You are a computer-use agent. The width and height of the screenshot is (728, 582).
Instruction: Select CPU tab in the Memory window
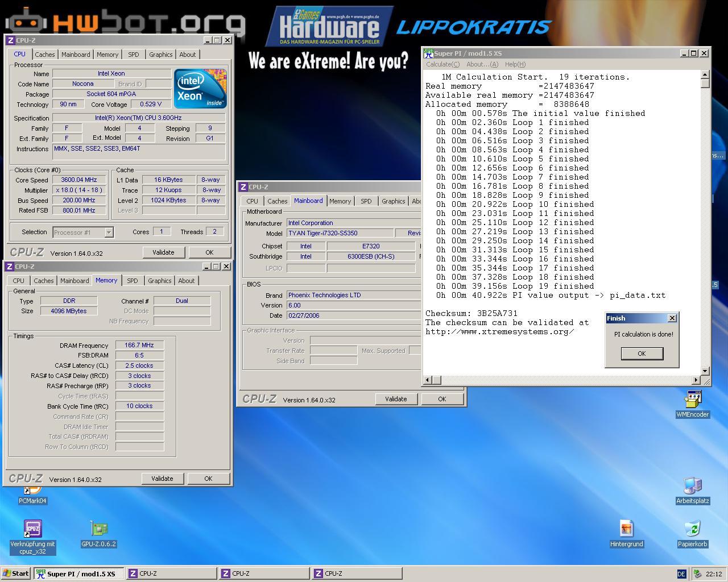tap(19, 281)
